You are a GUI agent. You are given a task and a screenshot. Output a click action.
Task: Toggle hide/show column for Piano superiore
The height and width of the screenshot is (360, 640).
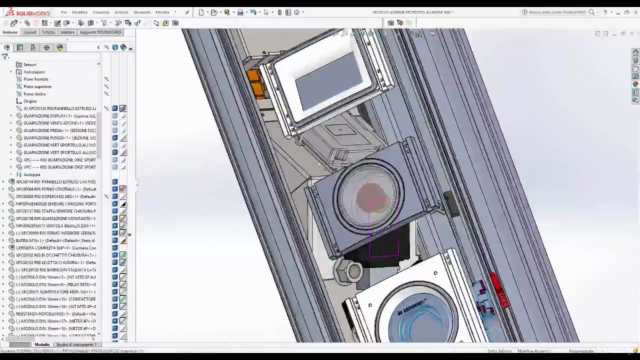106,87
